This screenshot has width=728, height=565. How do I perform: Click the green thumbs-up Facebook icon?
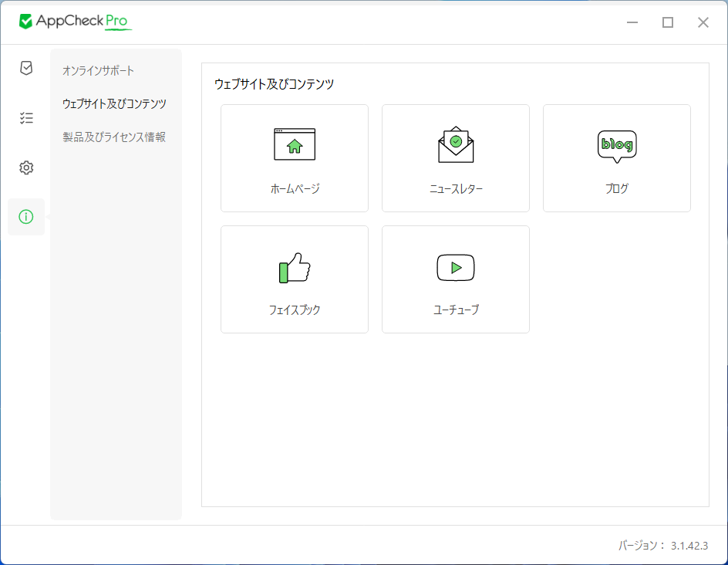click(295, 268)
